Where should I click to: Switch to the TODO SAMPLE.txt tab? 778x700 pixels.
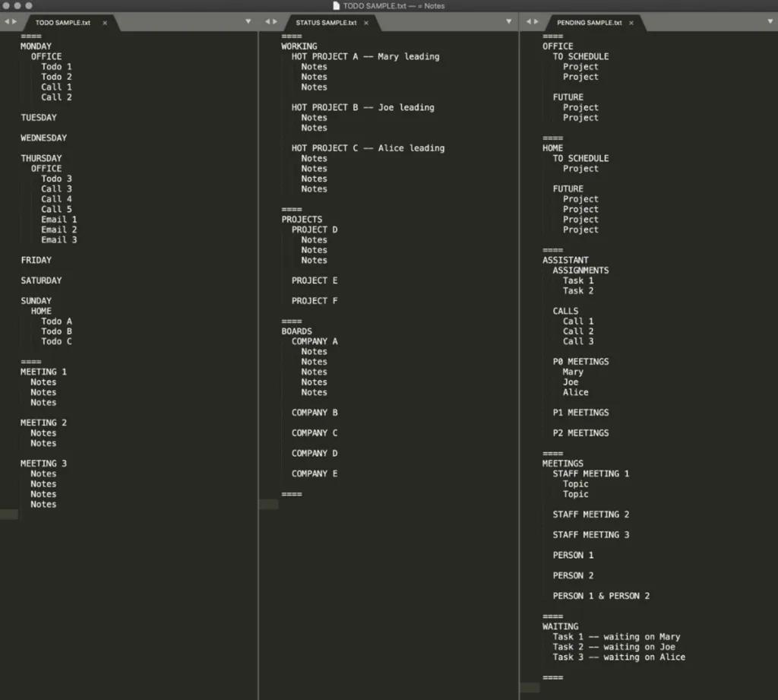click(x=62, y=23)
